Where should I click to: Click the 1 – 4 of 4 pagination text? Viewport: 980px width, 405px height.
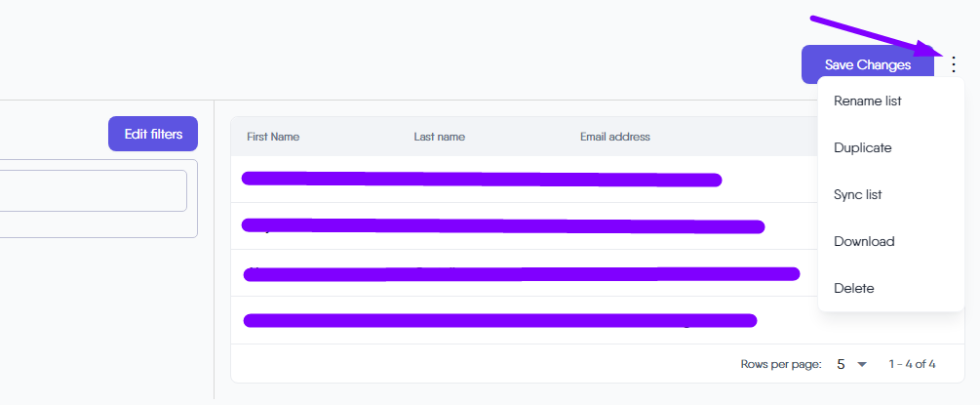[912, 364]
